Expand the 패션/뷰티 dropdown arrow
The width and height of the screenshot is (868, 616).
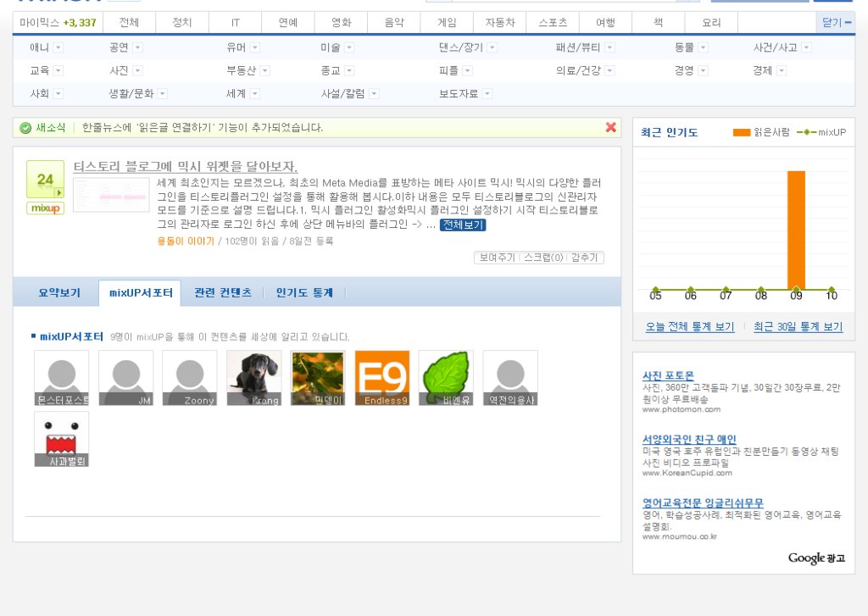[x=609, y=47]
